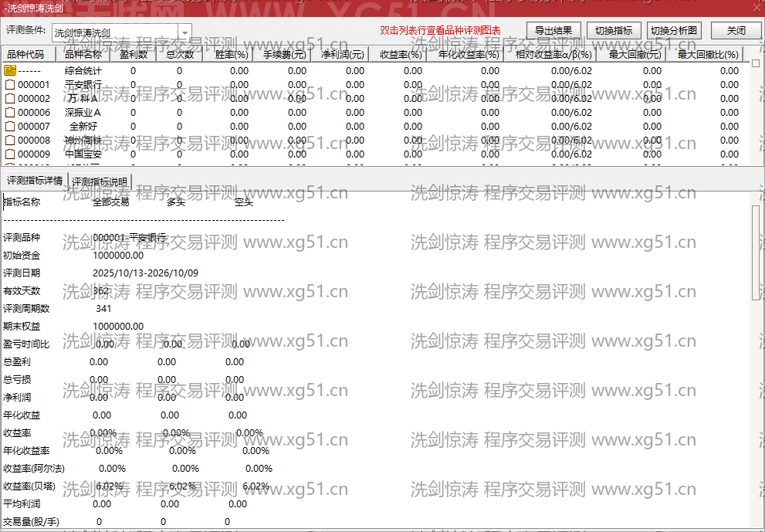Click the 切换指标 button
The width and height of the screenshot is (765, 532).
614,31
